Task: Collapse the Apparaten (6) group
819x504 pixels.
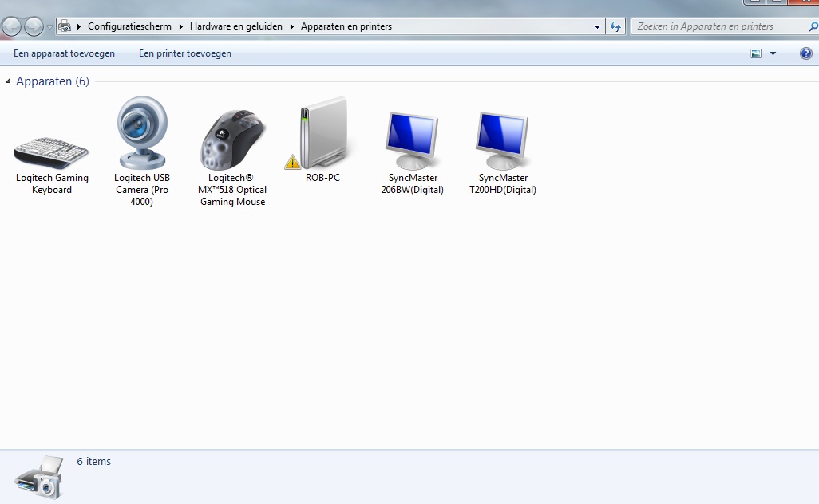Action: (x=8, y=81)
